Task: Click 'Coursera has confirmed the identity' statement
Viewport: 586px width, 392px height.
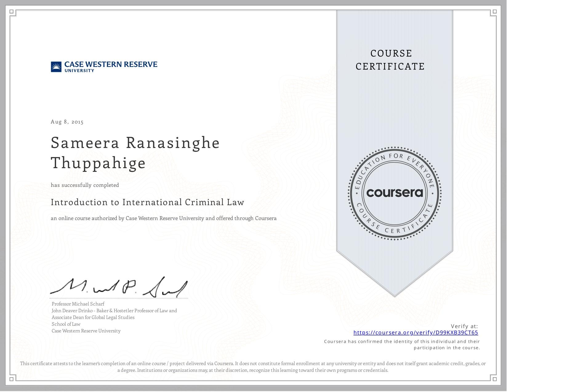Action: 402,345
